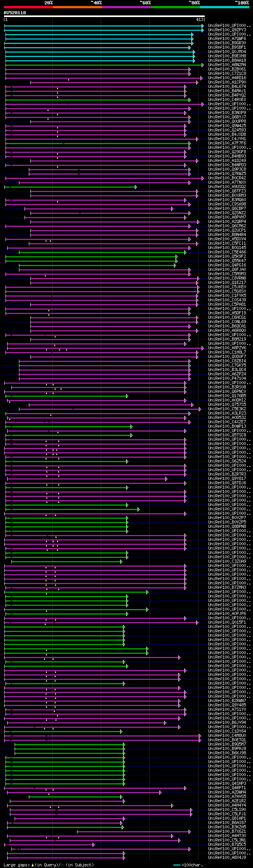Viewport: 253px width, 868px height.
Task: Select label UniRef100_C8VRN8
Action: 227,278
